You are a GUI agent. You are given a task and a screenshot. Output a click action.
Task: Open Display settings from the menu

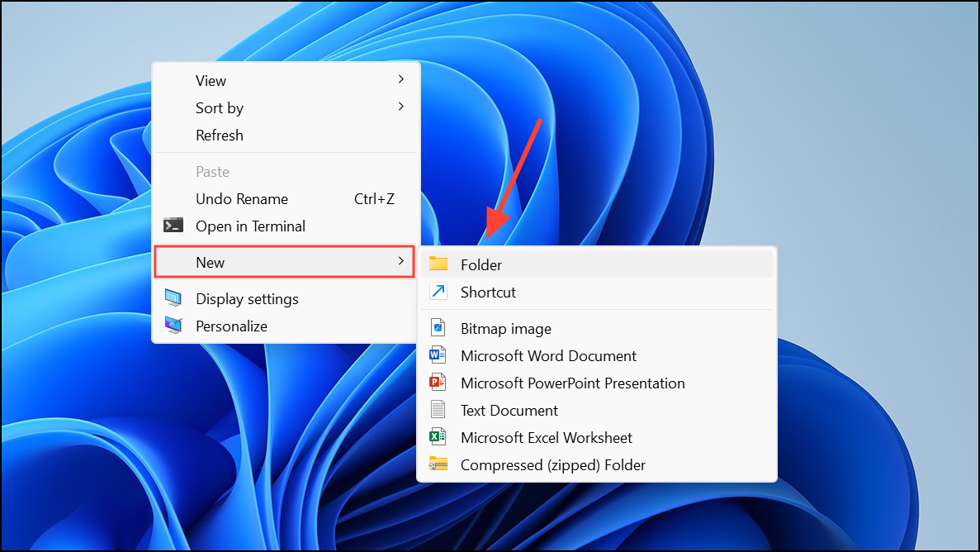tap(286, 298)
